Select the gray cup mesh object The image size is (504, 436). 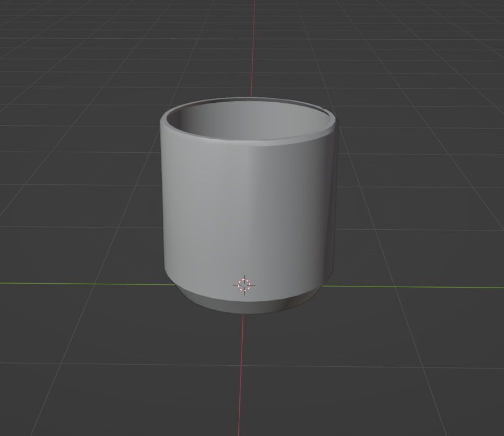pyautogui.click(x=249, y=206)
